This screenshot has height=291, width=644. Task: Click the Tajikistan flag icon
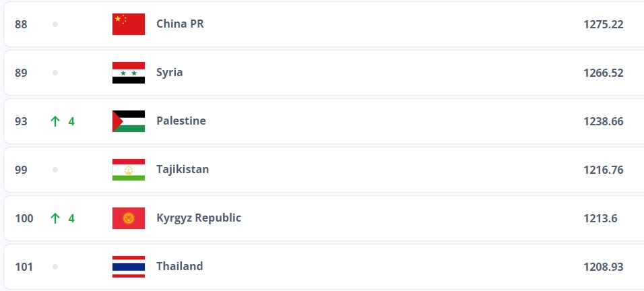[128, 170]
